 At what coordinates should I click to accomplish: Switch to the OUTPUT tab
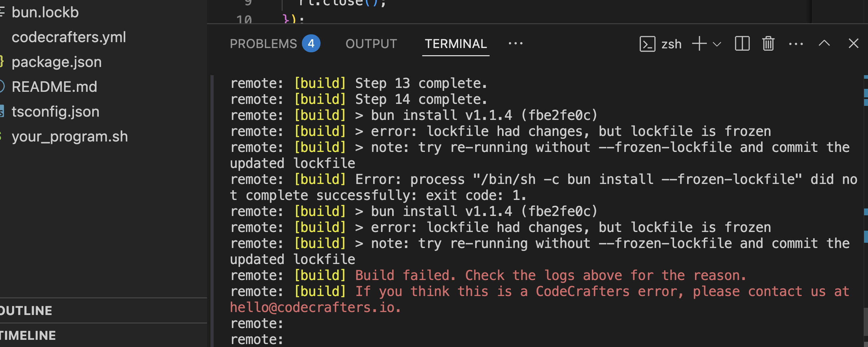point(371,44)
